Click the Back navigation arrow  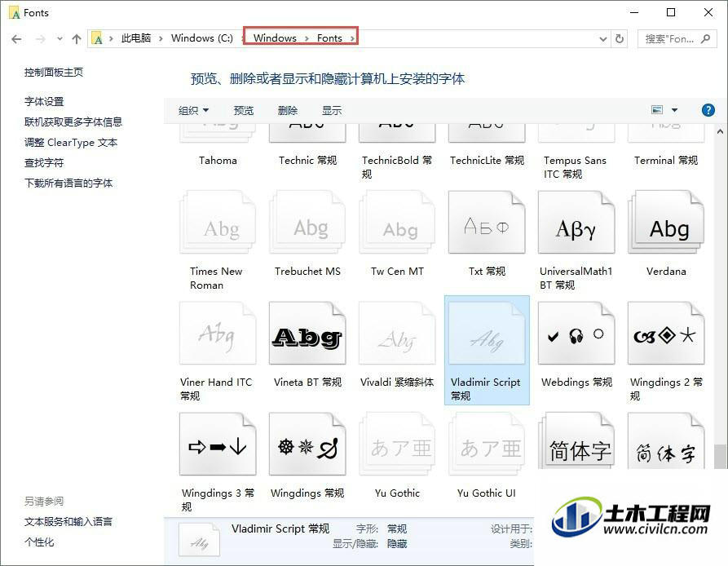[x=16, y=39]
